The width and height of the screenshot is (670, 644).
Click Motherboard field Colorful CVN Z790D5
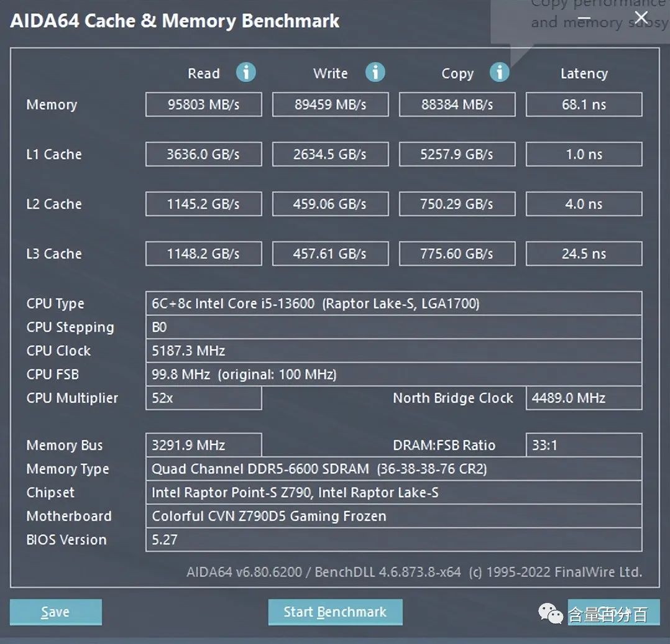(x=394, y=516)
